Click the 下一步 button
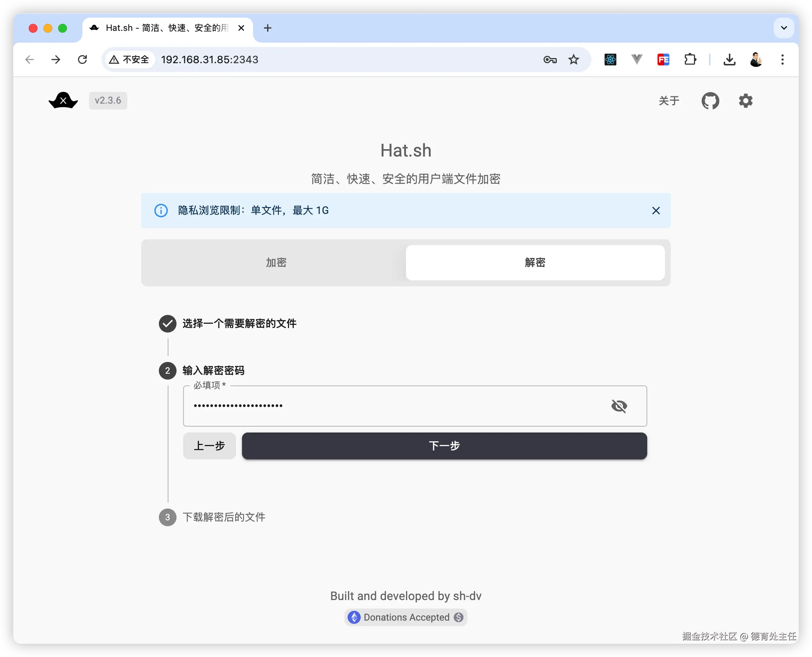 (444, 446)
